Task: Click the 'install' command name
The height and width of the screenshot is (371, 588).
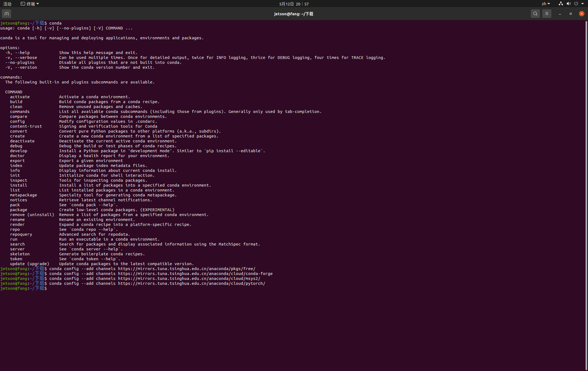Action: tap(19, 185)
